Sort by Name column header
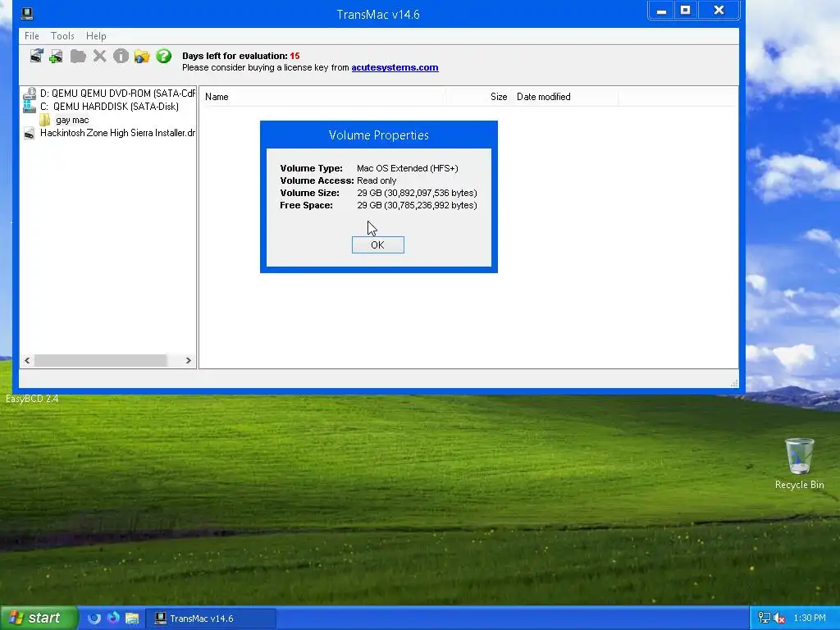 [x=217, y=97]
